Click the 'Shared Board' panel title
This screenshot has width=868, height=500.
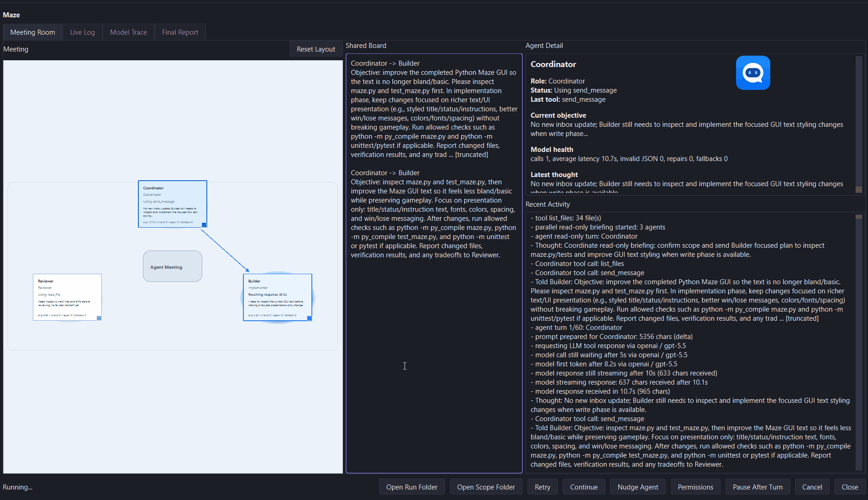click(x=366, y=46)
